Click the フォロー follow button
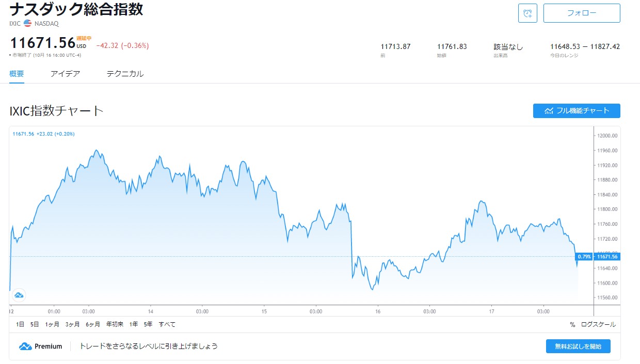 (582, 13)
